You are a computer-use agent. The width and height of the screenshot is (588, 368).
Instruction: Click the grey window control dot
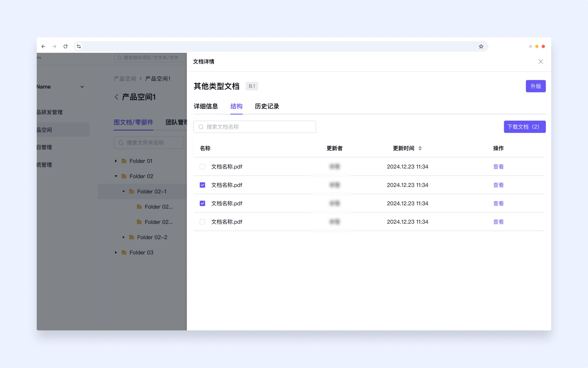530,46
